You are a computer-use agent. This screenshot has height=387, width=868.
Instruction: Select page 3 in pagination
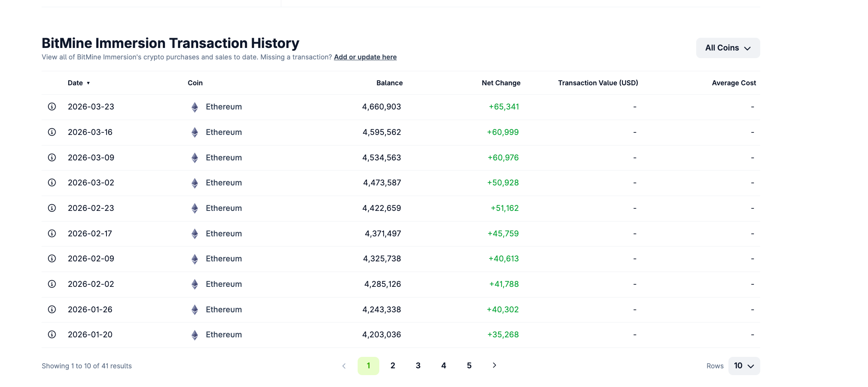[x=418, y=366]
